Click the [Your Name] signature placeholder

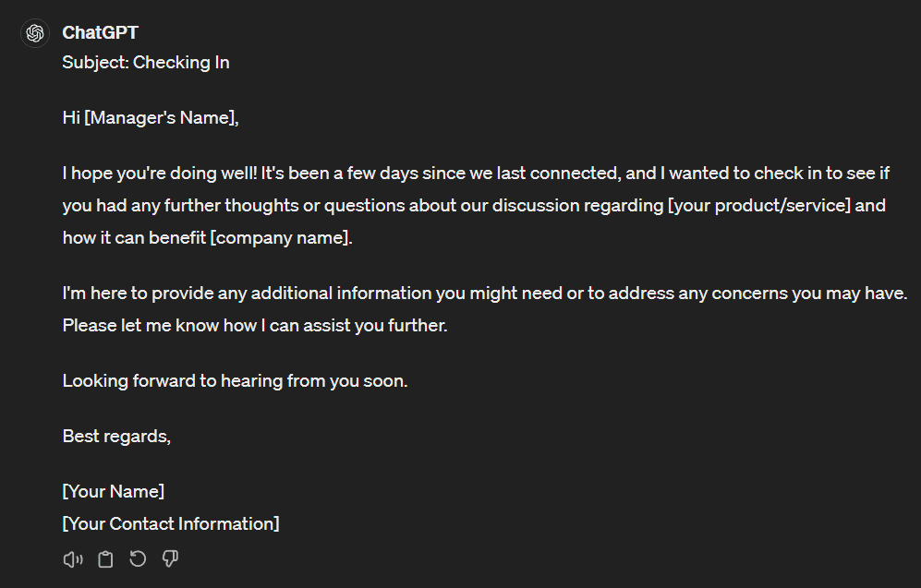[114, 491]
